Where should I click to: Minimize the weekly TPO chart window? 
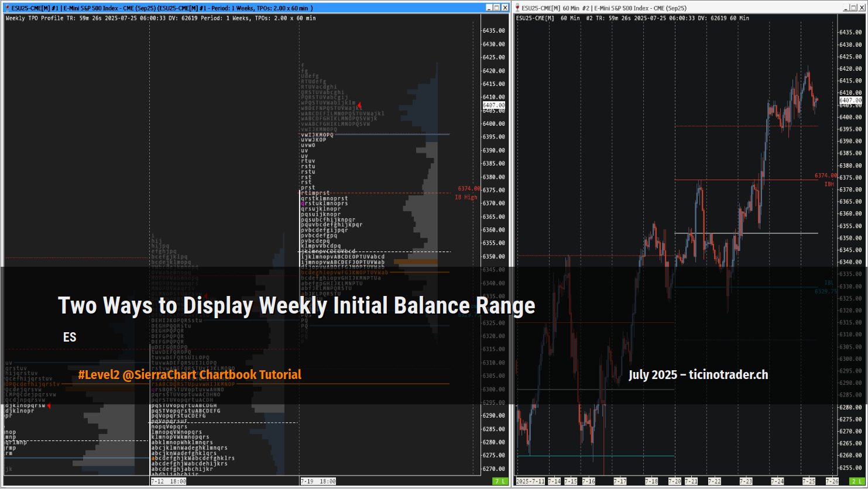click(x=489, y=8)
